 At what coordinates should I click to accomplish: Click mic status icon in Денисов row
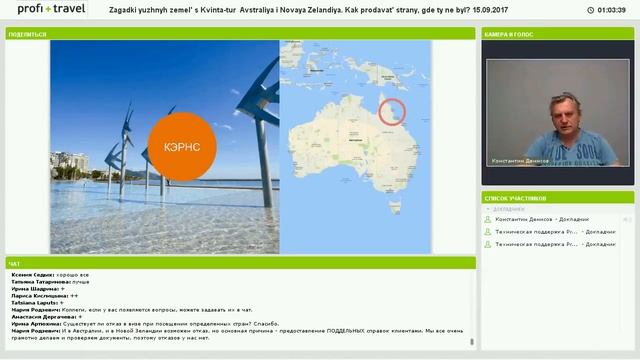click(627, 220)
